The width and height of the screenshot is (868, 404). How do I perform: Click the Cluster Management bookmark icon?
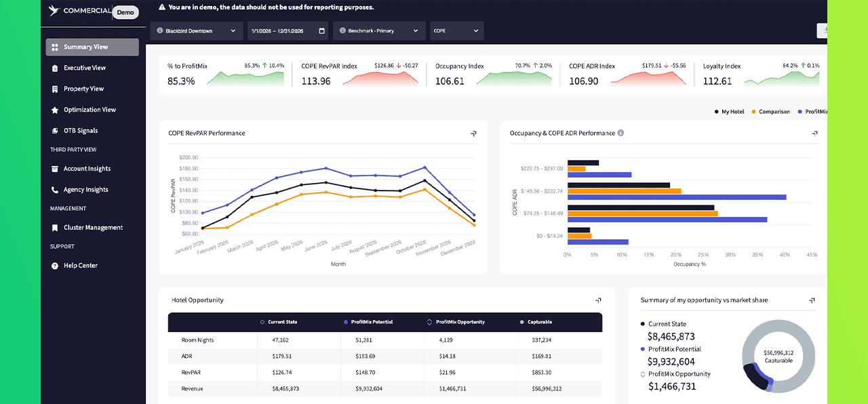pos(55,228)
